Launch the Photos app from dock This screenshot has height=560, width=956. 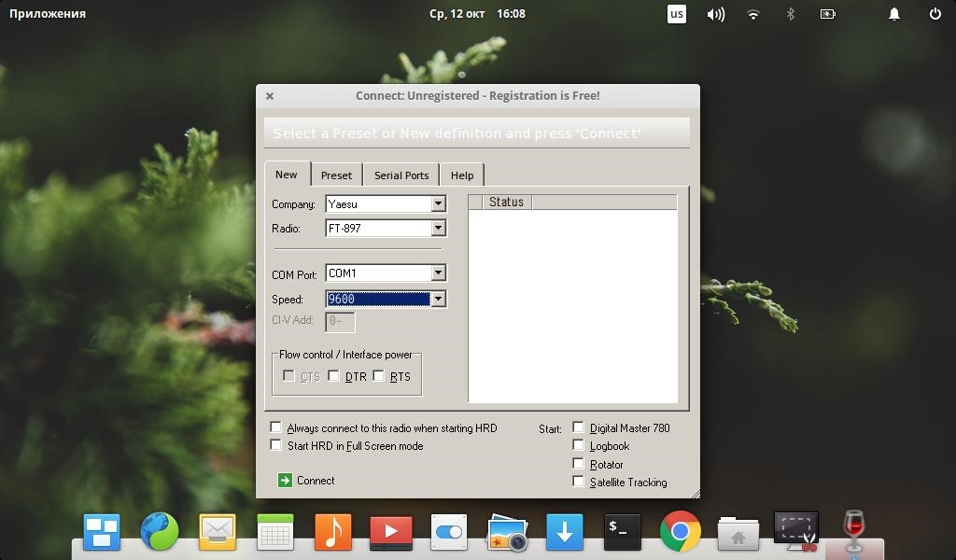tap(507, 532)
